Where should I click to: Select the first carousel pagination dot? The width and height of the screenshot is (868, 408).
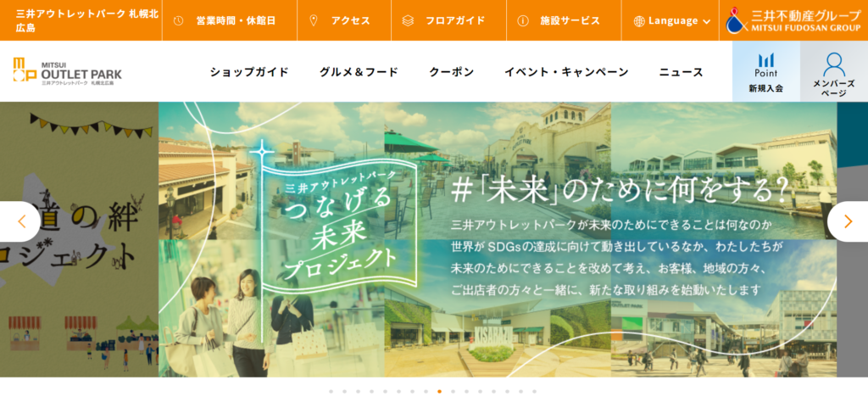click(x=331, y=391)
